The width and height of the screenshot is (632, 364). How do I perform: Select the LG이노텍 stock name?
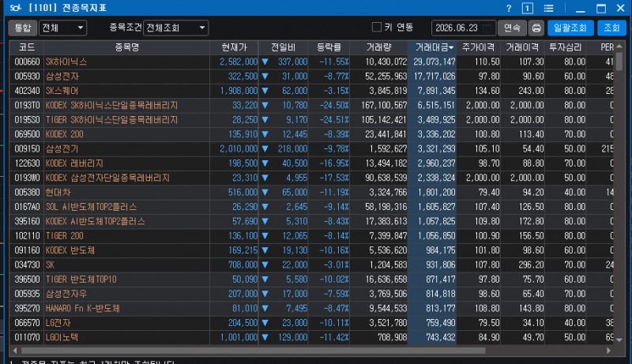coord(62,337)
